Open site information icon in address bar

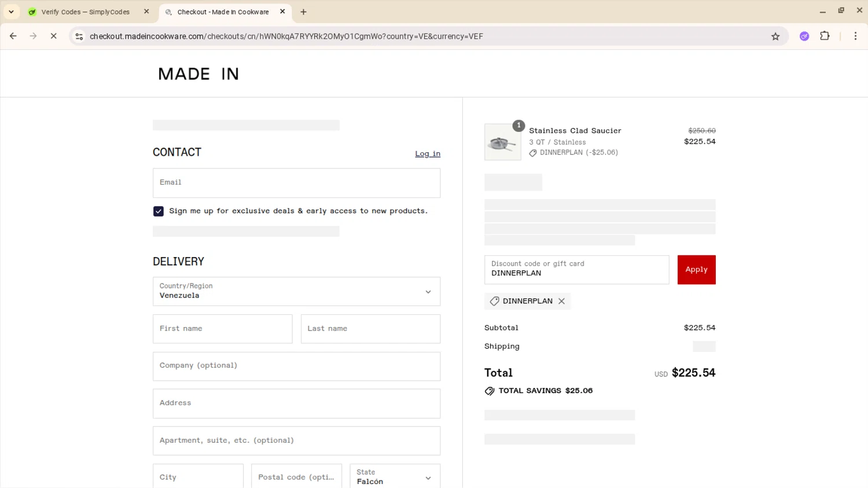79,36
